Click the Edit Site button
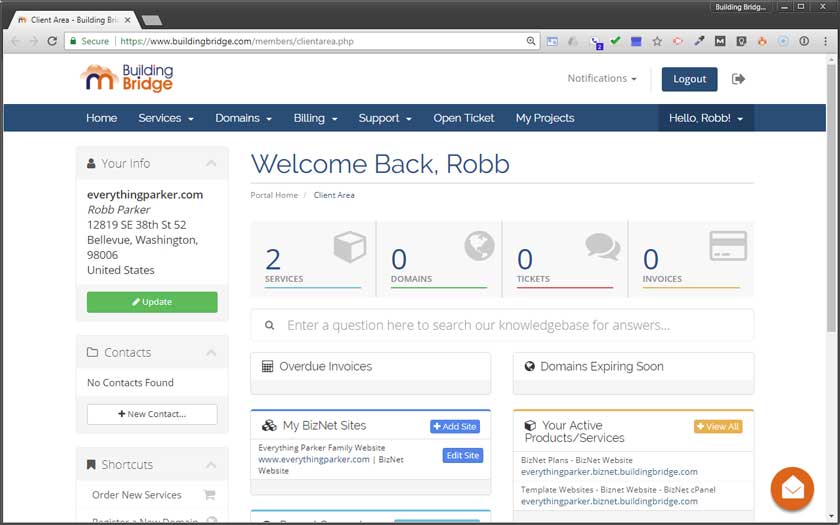 click(x=463, y=455)
